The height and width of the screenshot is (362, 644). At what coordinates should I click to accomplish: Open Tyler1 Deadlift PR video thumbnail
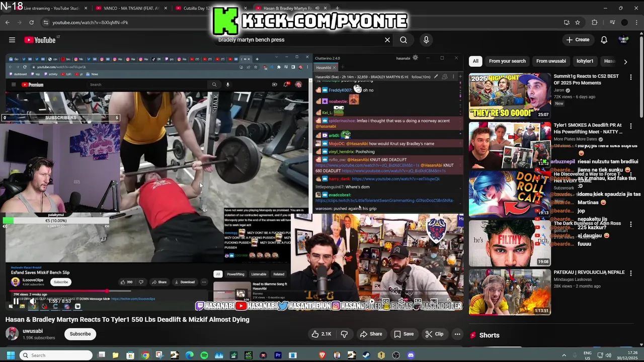coord(510,145)
